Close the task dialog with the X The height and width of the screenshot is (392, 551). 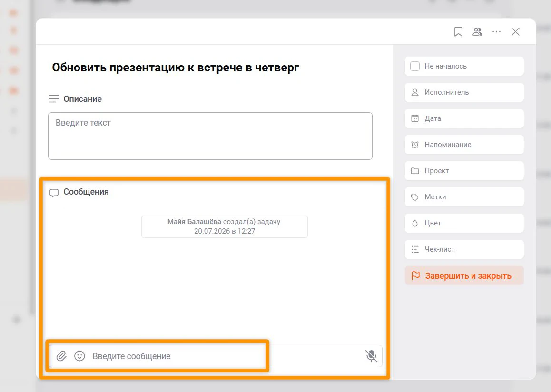tap(515, 31)
